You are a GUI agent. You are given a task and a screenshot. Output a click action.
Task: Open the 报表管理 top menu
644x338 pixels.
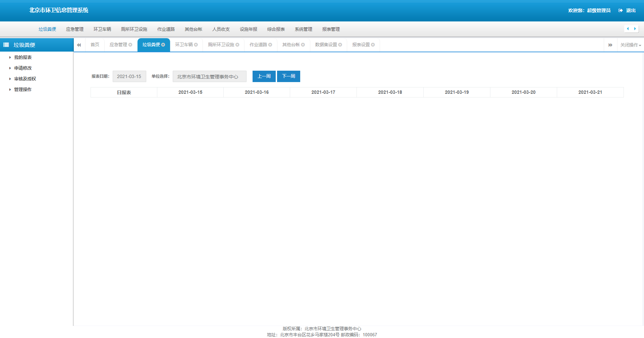331,29
